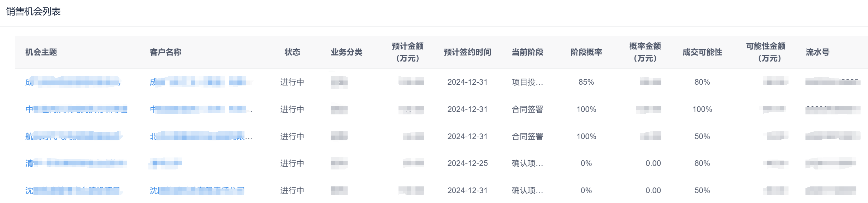868x203 pixels.
Task: Open the opportunity link starting with 航
Action: (74, 137)
